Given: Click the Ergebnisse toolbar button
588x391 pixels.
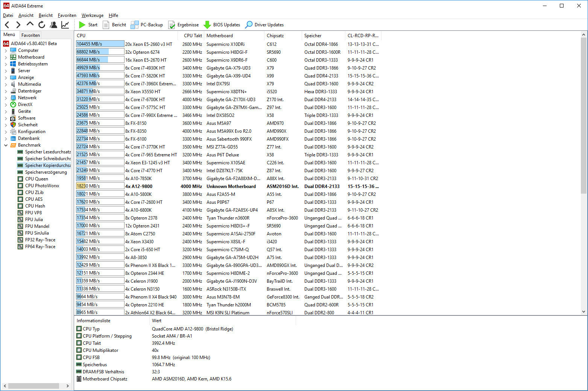Looking at the screenshot, I should [x=183, y=25].
